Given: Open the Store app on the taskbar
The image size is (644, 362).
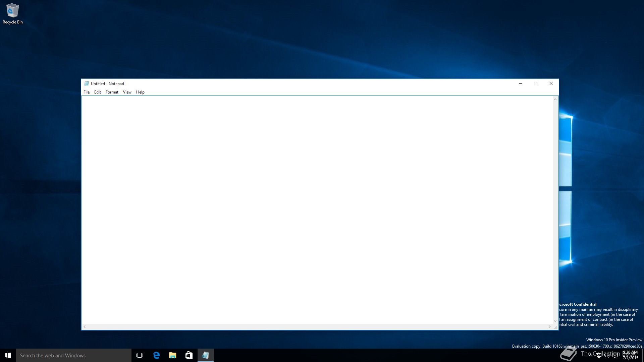Looking at the screenshot, I should (189, 355).
